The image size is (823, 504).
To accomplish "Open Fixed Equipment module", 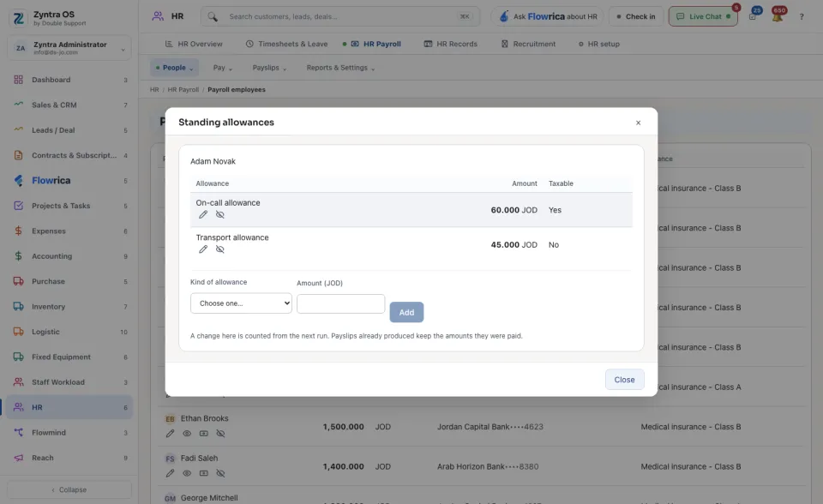I will (69, 357).
